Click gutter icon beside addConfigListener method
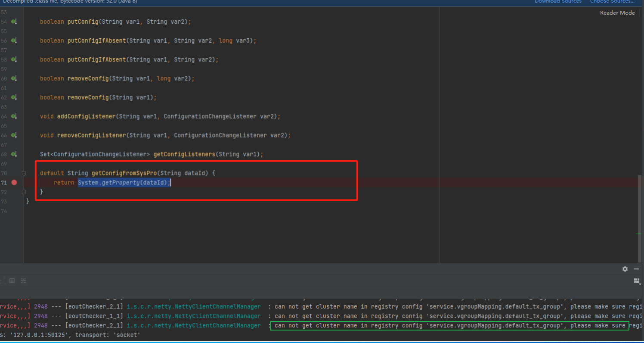 [x=14, y=116]
